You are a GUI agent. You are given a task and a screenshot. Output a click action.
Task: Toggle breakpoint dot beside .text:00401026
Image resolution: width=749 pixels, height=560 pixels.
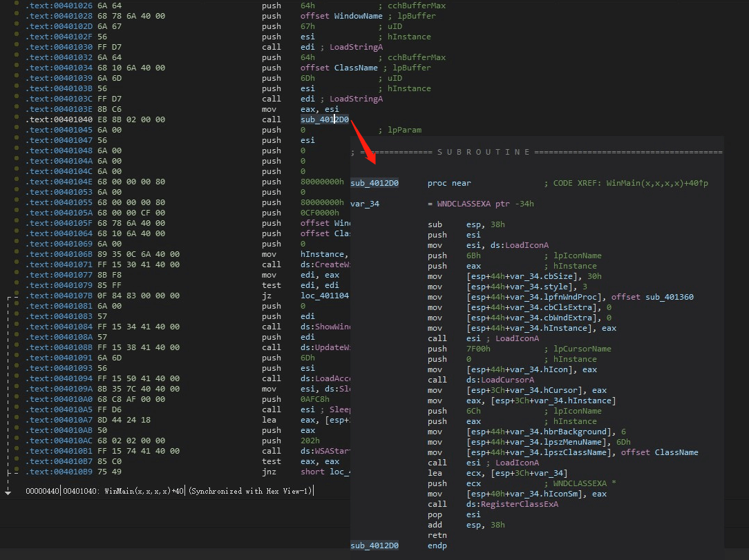[17, 4]
